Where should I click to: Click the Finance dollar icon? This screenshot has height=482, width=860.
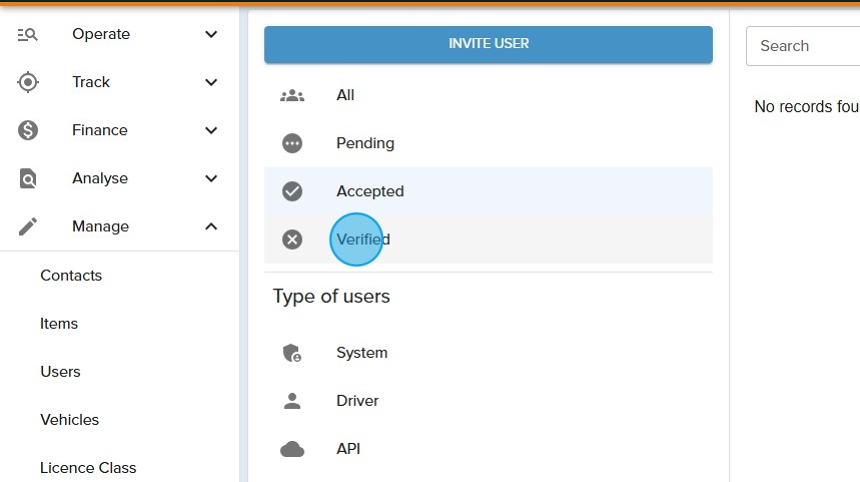pyautogui.click(x=28, y=130)
